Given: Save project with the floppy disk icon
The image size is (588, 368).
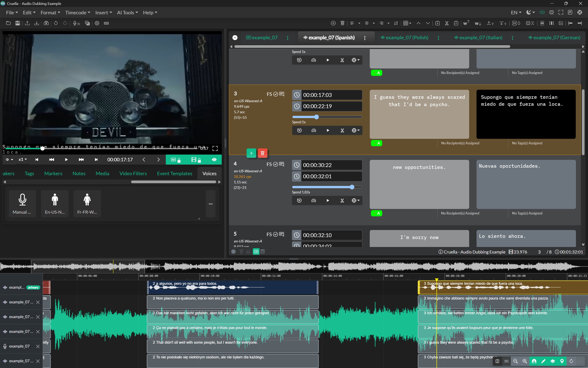Looking at the screenshot, I should [18, 23].
